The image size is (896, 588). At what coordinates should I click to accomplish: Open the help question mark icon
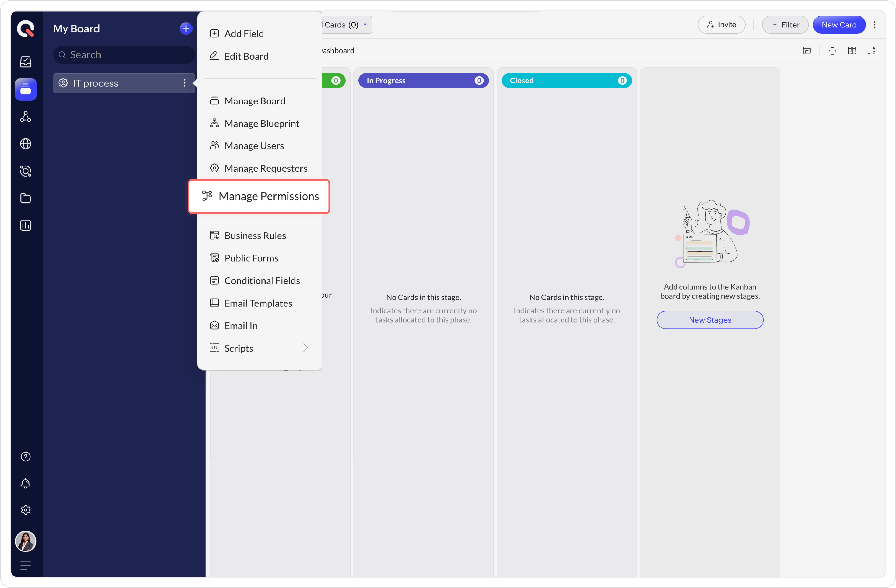(x=26, y=456)
